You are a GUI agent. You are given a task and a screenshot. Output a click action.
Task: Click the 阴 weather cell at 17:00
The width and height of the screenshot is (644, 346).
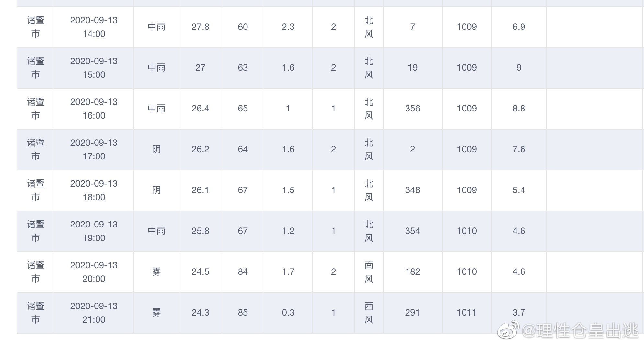pos(156,149)
